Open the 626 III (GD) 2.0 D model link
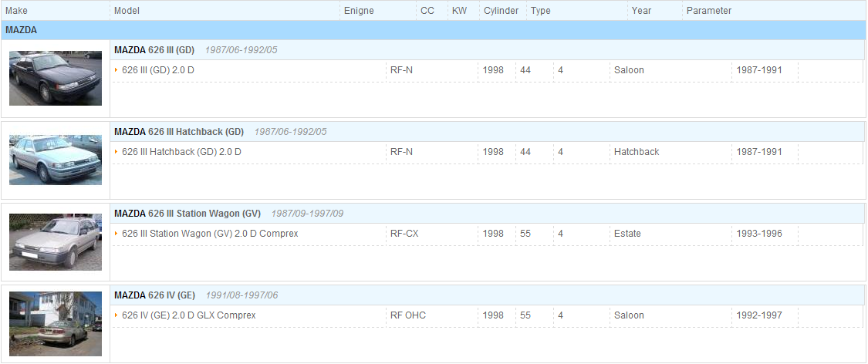868x364 pixels. (158, 70)
